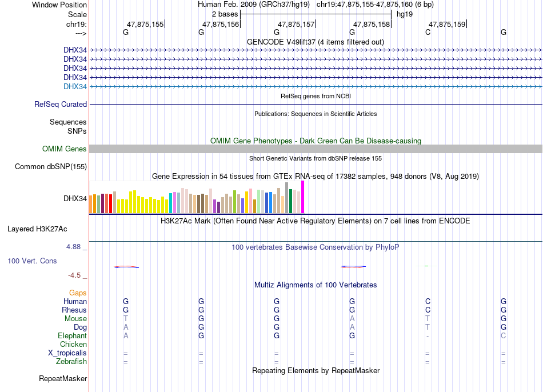Open the 100 Vert. Cons track settings
543x392 pixels.
point(32,261)
